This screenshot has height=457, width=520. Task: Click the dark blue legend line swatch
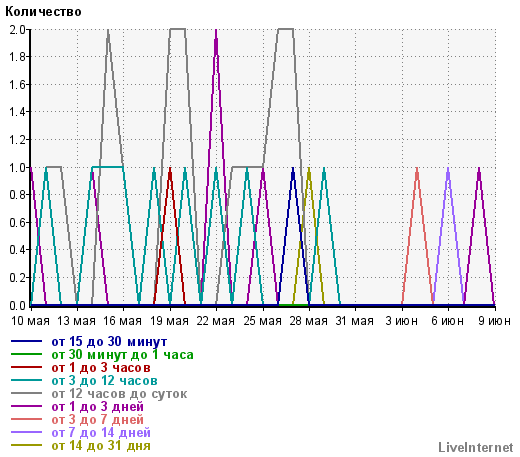point(26,341)
